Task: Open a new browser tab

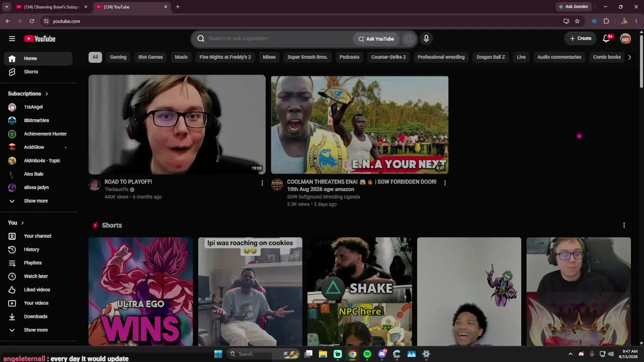Action: pyautogui.click(x=178, y=7)
